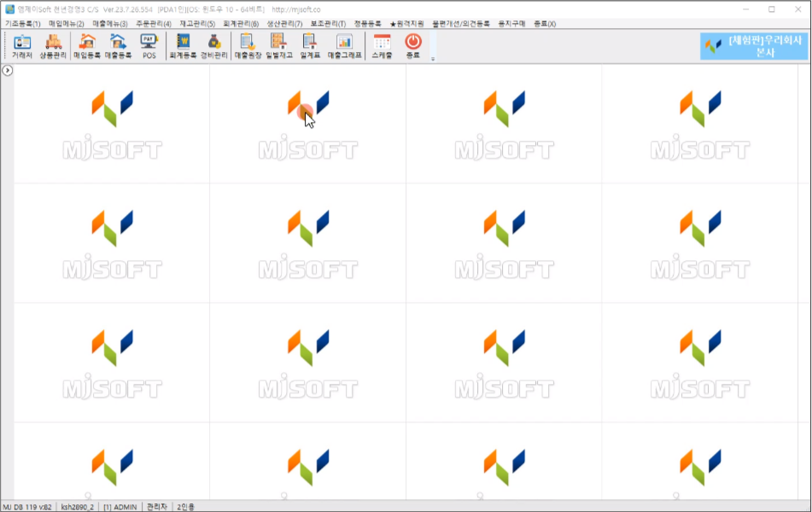The image size is (812, 512).
Task: Click 2인용 in the status bar
Action: 185,507
